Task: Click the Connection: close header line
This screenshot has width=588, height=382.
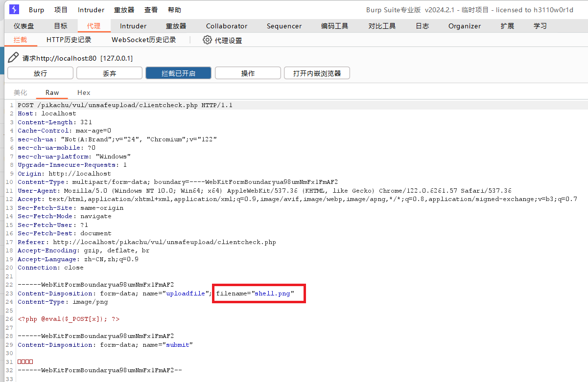Action: pos(50,268)
